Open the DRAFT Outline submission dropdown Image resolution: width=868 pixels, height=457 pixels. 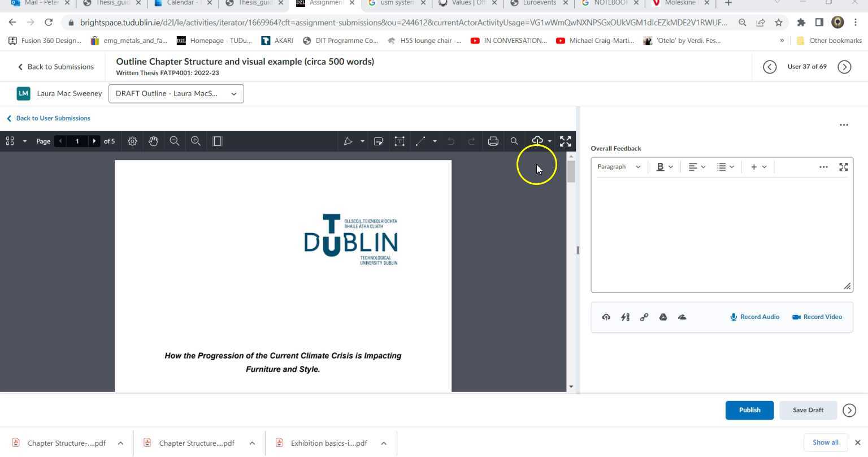pyautogui.click(x=176, y=94)
